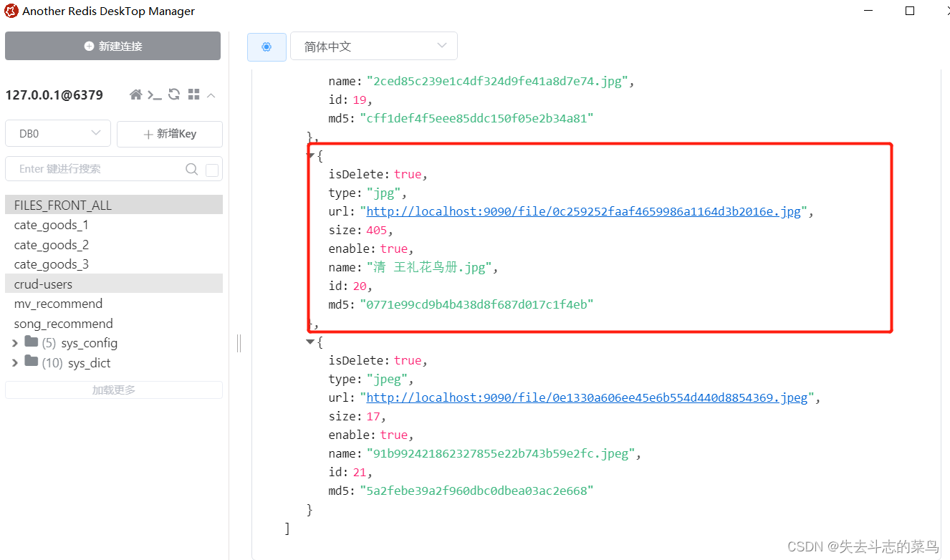This screenshot has height=560, width=950.
Task: Select the song_recommend key
Action: pos(114,324)
